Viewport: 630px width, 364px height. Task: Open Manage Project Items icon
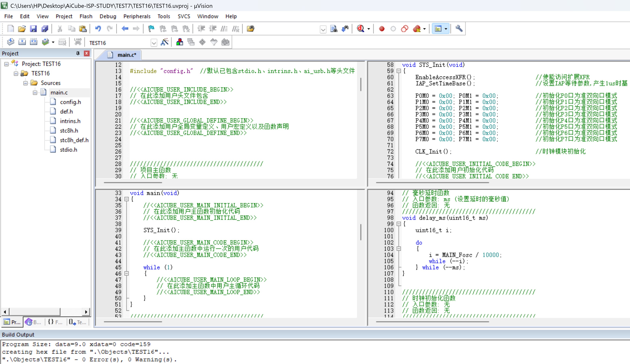click(x=180, y=42)
